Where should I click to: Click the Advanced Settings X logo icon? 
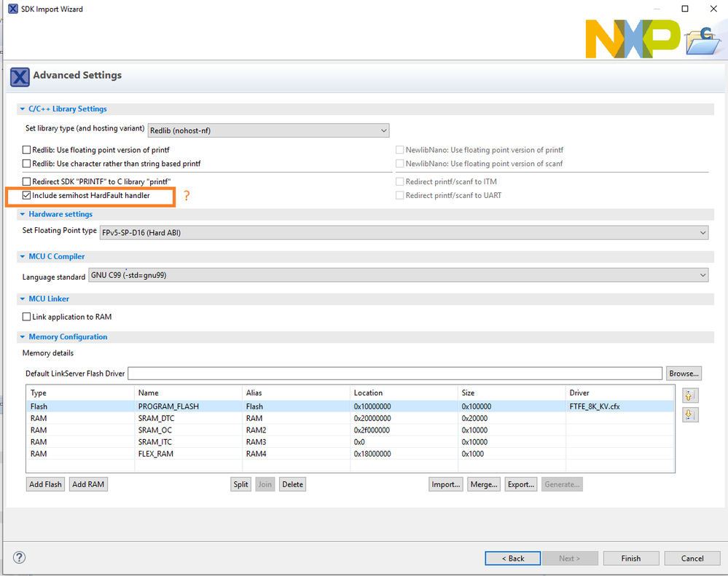pyautogui.click(x=20, y=77)
